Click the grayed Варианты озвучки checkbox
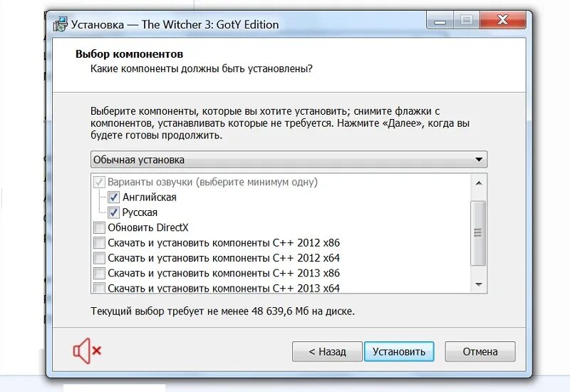 pos(99,182)
